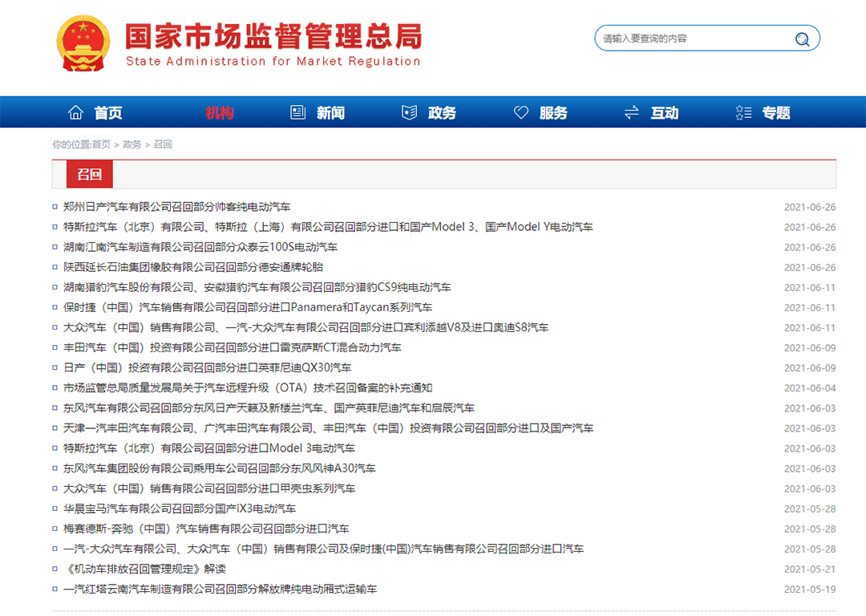Open 《机动车排放召回管理规定》解读 article
866x616 pixels.
pos(144,569)
